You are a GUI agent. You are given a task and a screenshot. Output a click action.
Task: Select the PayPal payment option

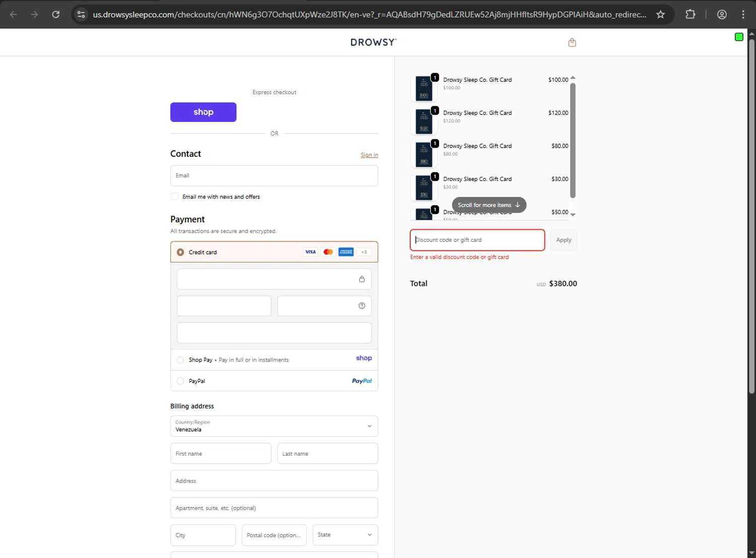pyautogui.click(x=180, y=381)
